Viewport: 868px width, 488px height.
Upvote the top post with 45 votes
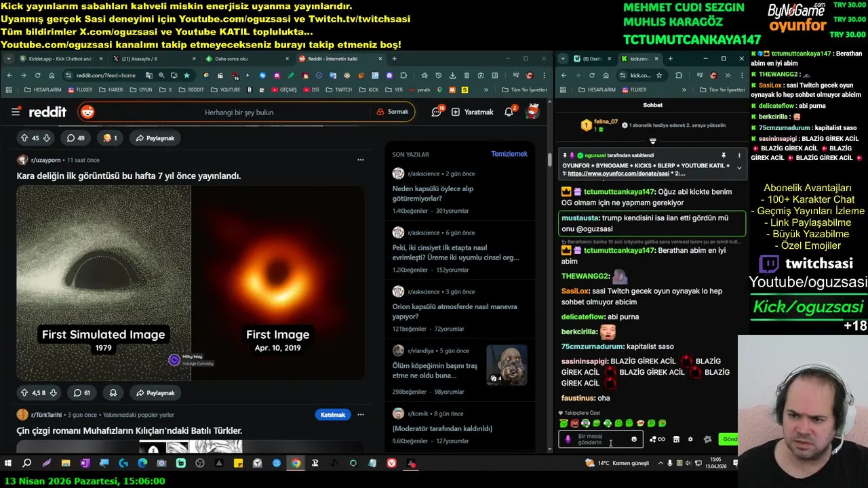24,138
